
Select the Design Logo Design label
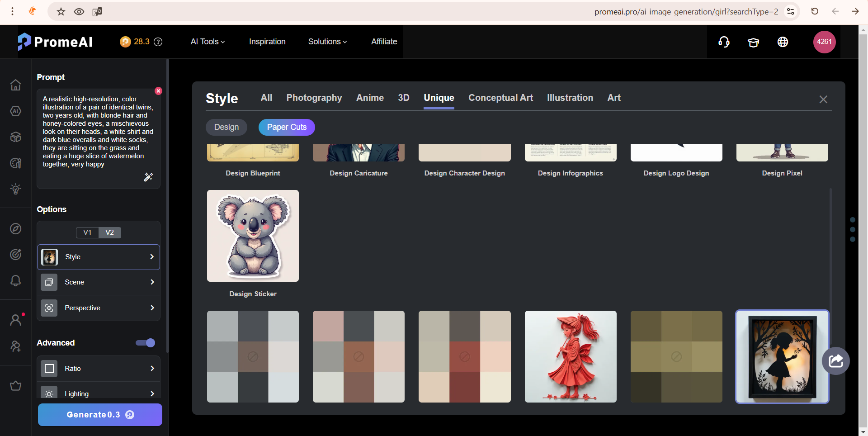click(x=676, y=173)
